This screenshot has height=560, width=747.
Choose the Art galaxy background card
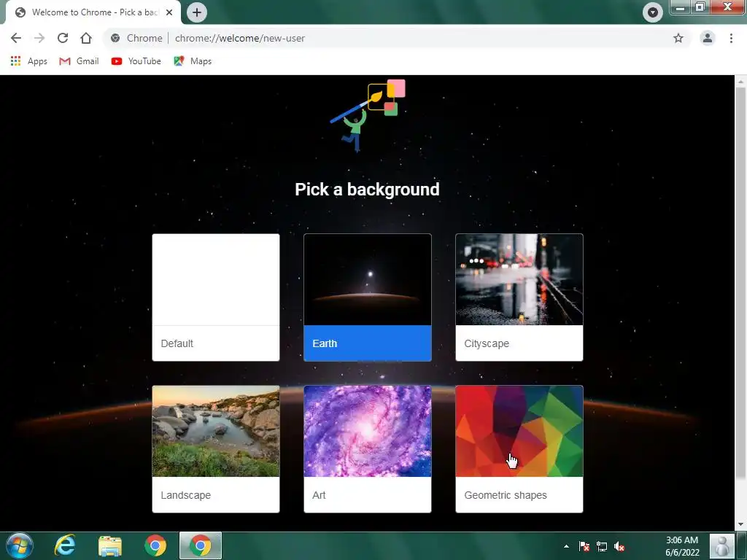pos(368,449)
